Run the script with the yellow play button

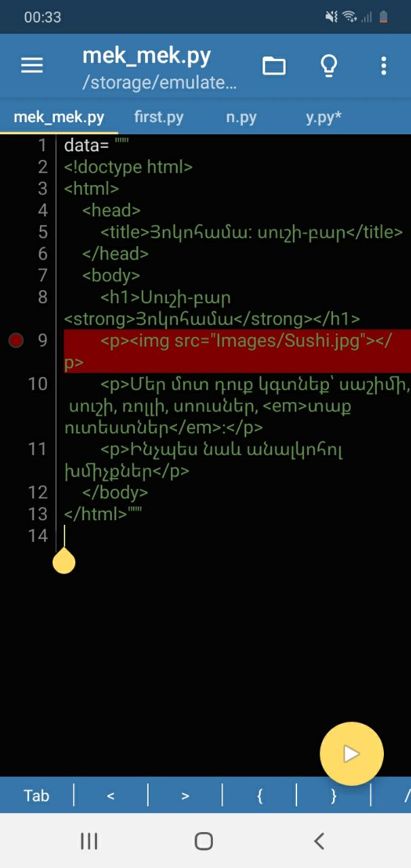(351, 753)
